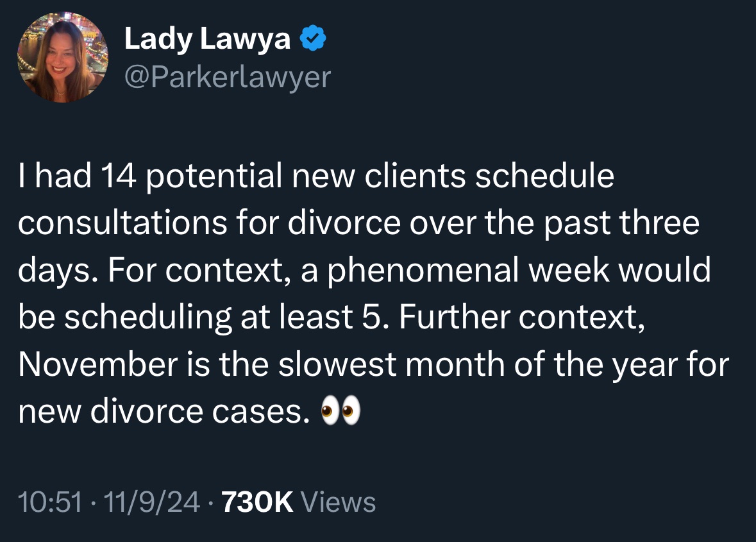Click the 10:51 timestamp
This screenshot has height=542, width=756.
(x=50, y=502)
